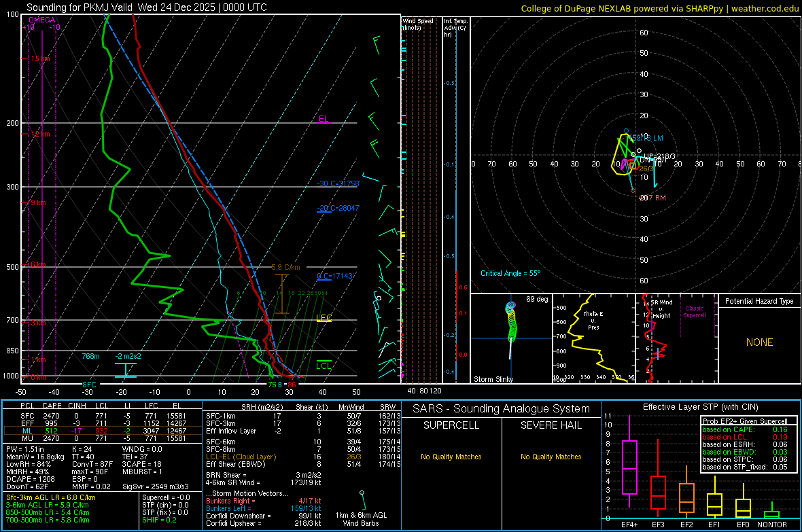802x532 pixels.
Task: Click the 'Critical Angle = 55°' text
Action: click(510, 273)
